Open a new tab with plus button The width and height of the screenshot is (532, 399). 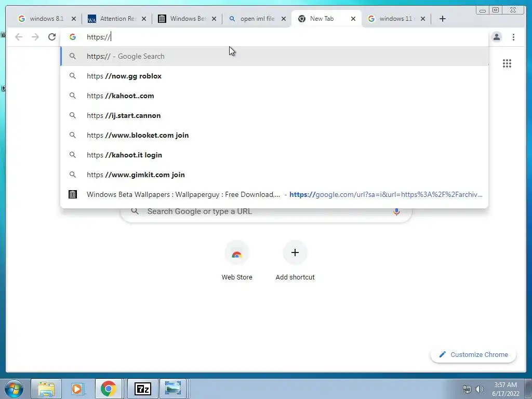[x=443, y=19]
